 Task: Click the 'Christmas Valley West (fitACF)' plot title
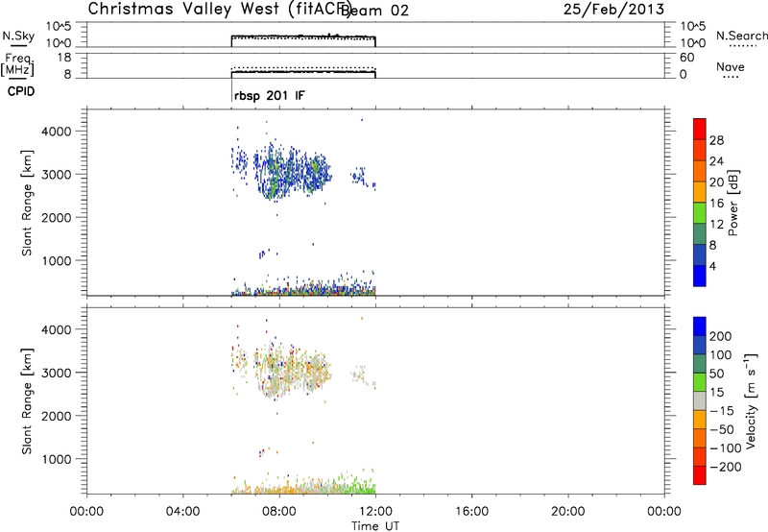coord(220,10)
